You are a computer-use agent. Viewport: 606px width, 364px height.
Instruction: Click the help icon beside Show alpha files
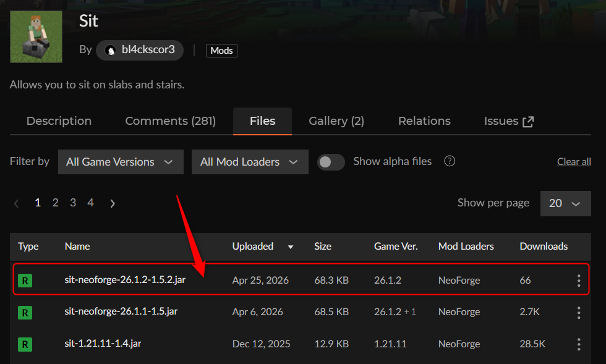coord(450,161)
